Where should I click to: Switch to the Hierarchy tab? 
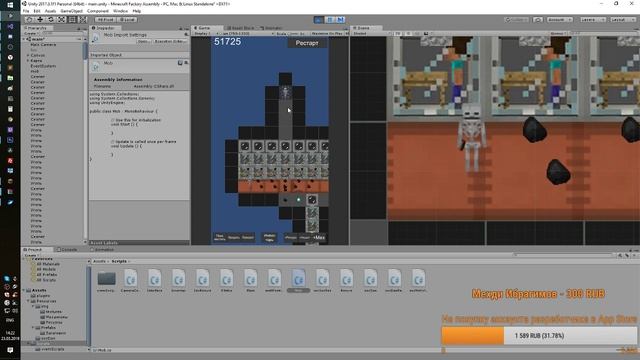[37, 28]
